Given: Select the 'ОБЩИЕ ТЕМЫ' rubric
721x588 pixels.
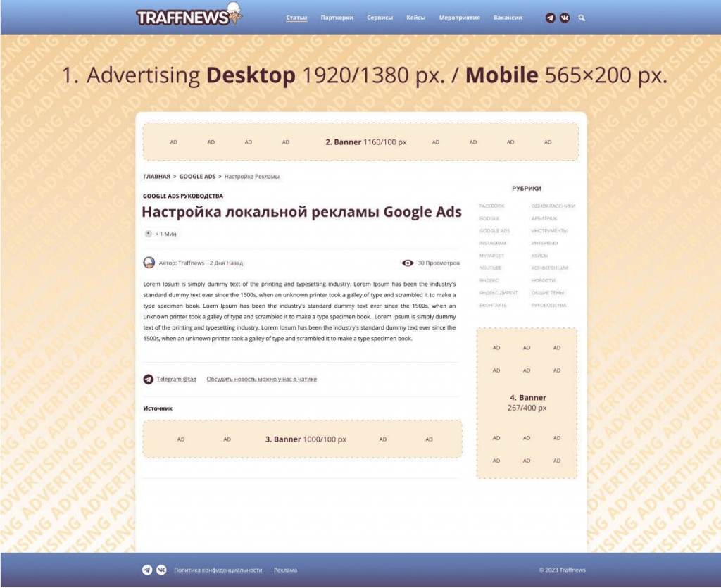Looking at the screenshot, I should tap(548, 293).
